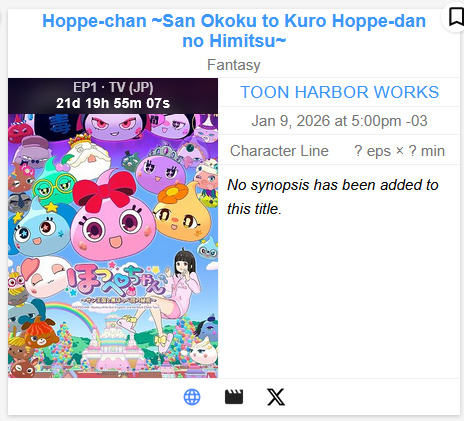
Task: Select the Fantasy genre tag
Action: point(234,65)
